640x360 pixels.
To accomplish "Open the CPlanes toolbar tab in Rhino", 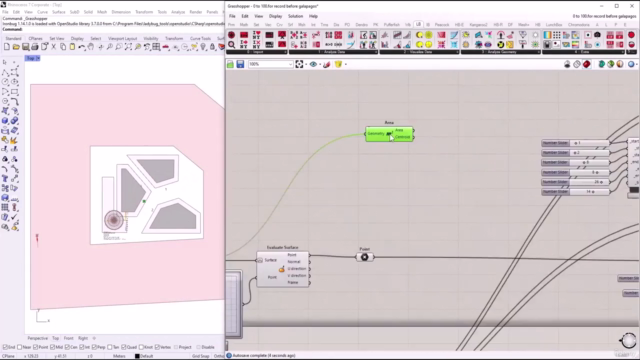I will point(36,38).
